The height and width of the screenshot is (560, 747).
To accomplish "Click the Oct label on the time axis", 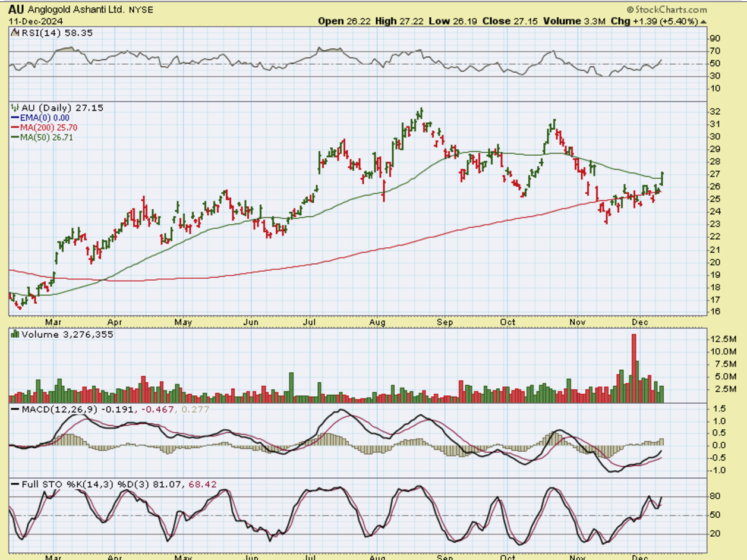I will point(507,322).
